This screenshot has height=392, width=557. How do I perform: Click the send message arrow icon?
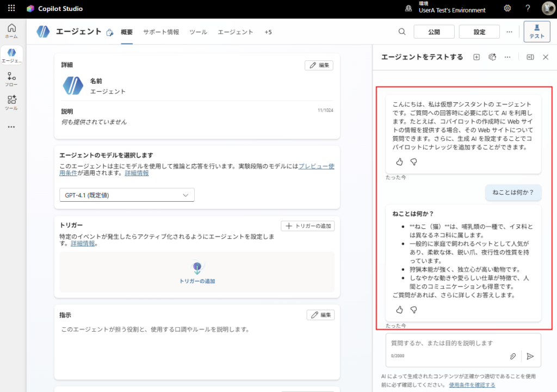(x=530, y=356)
